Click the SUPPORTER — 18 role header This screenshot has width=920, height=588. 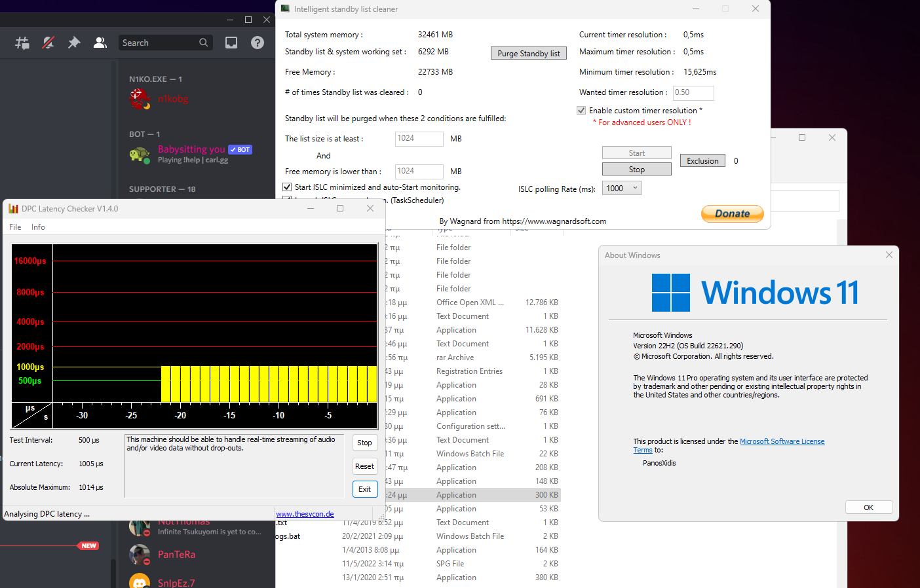[163, 189]
